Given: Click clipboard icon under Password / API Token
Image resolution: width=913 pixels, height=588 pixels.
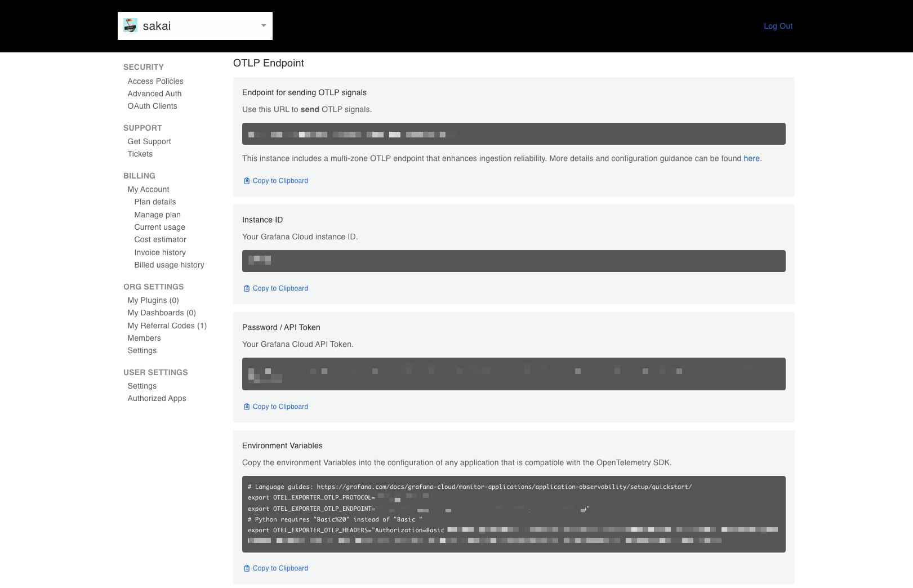Looking at the screenshot, I should (x=247, y=407).
